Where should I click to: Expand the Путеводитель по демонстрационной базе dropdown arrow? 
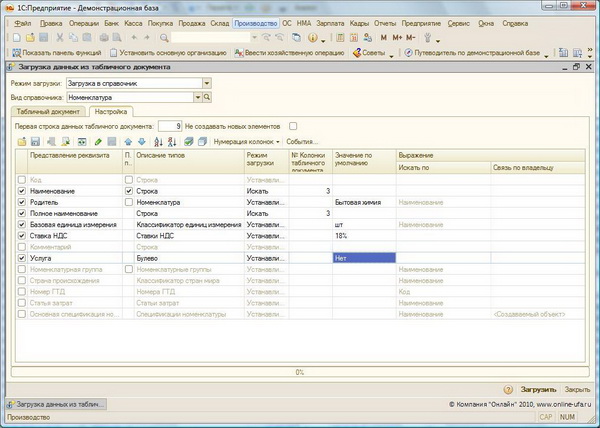pyautogui.click(x=546, y=55)
